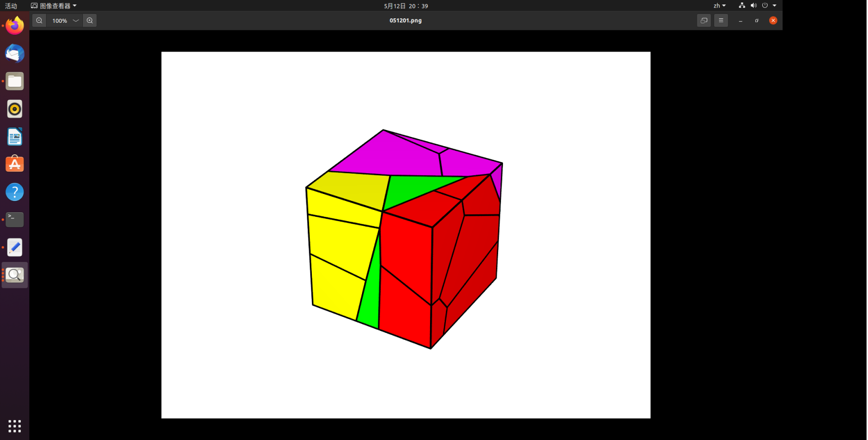868x440 pixels.
Task: Minimize the image viewer window
Action: pos(740,20)
